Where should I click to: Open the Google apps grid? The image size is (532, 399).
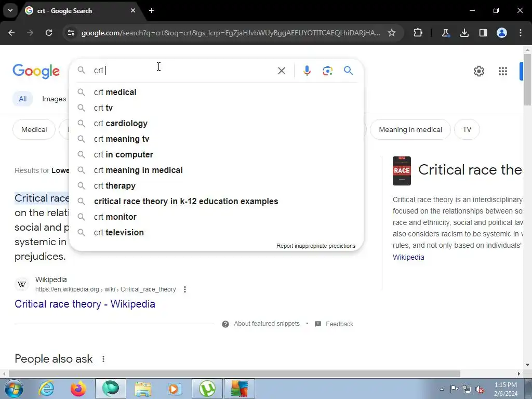[x=502, y=71]
